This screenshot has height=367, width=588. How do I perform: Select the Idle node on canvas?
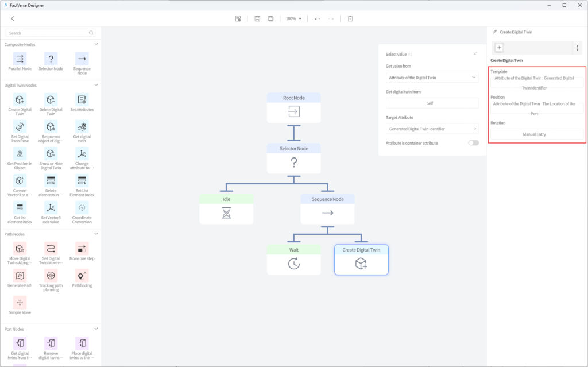(226, 209)
